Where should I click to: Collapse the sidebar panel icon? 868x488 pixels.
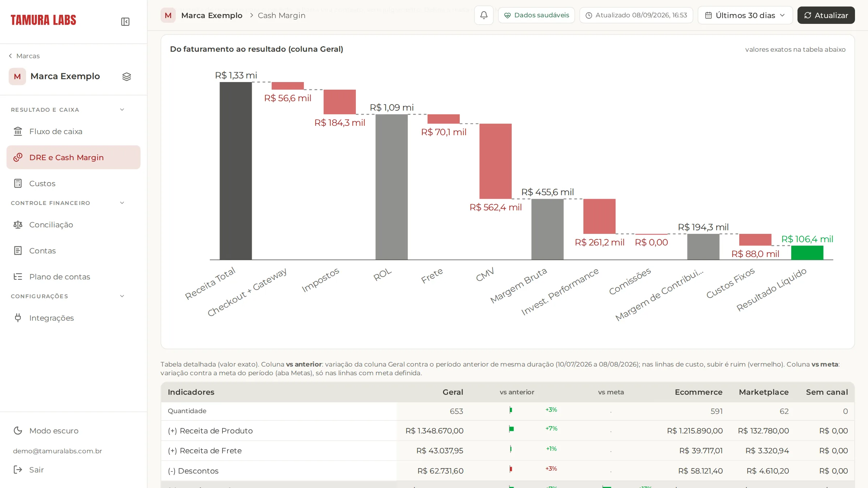125,22
